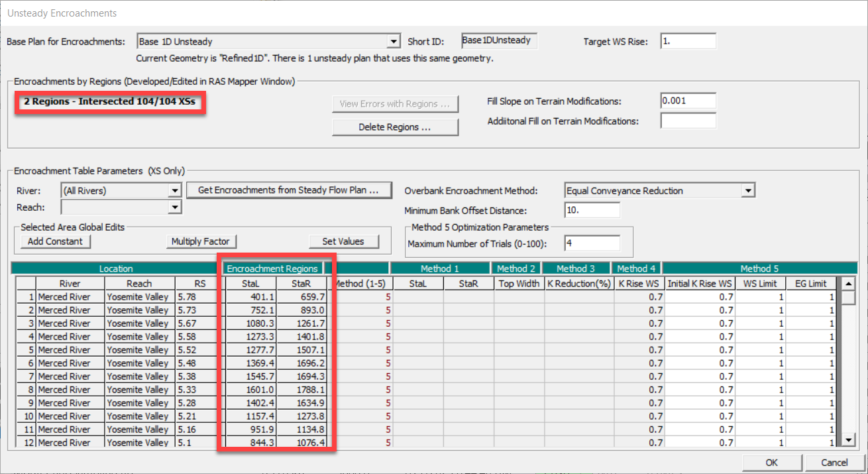Click the Add Constant button

(56, 241)
